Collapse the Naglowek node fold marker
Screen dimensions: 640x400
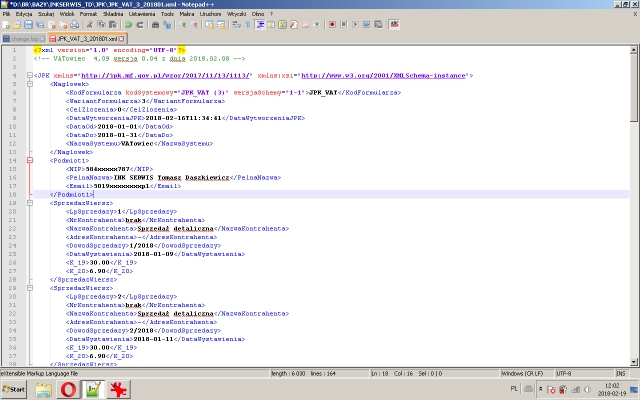(x=31, y=84)
